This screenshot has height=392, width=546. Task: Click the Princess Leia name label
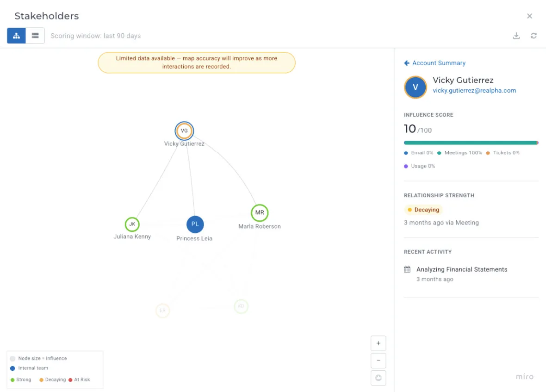coord(194,238)
